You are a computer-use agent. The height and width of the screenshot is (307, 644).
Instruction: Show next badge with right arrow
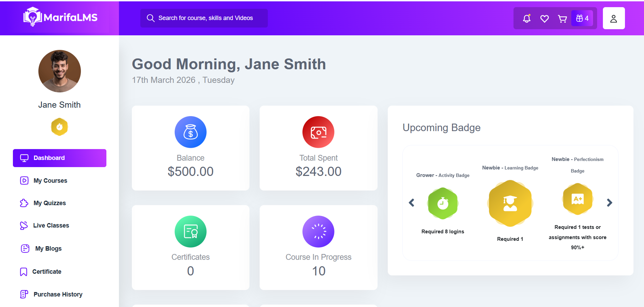tap(609, 203)
